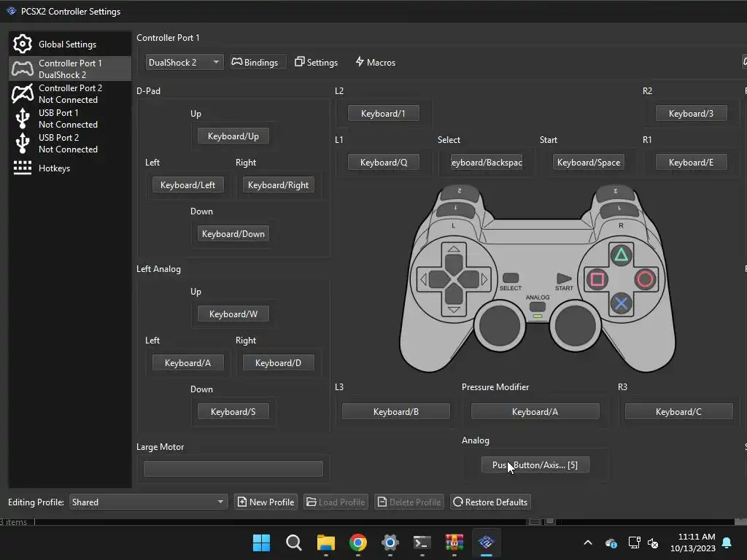Screen dimensions: 747x560
Task: Click the L2 Keyboard/1 binding
Action: 384,113
